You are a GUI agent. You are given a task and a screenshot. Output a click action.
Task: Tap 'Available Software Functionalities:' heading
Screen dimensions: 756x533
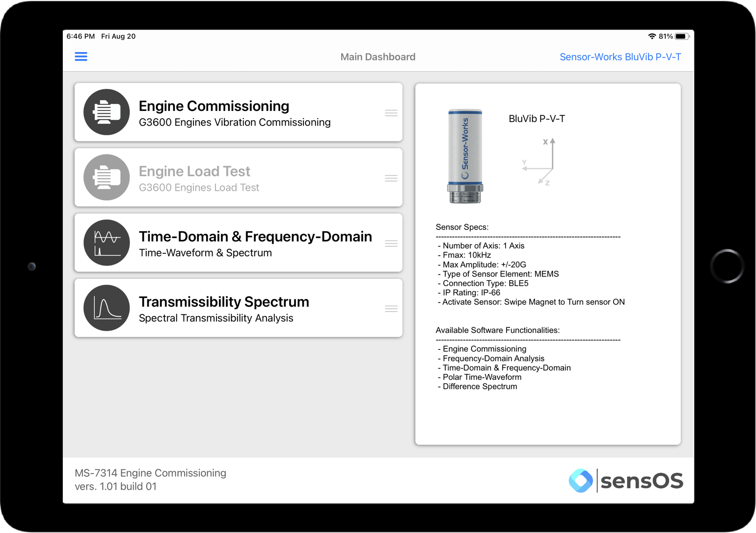(x=498, y=330)
